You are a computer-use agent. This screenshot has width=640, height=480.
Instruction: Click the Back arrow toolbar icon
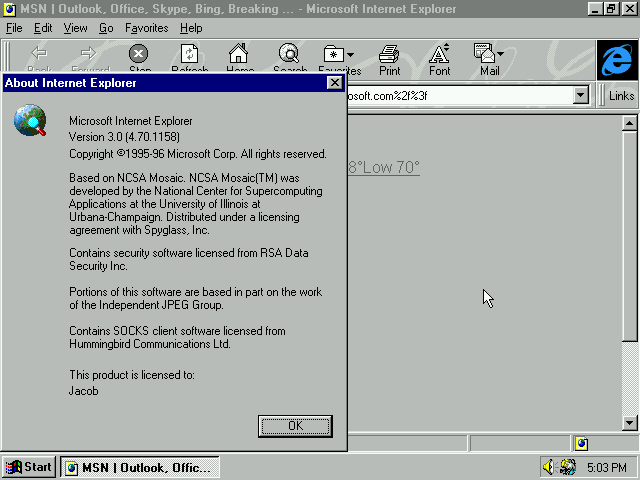tap(39, 53)
